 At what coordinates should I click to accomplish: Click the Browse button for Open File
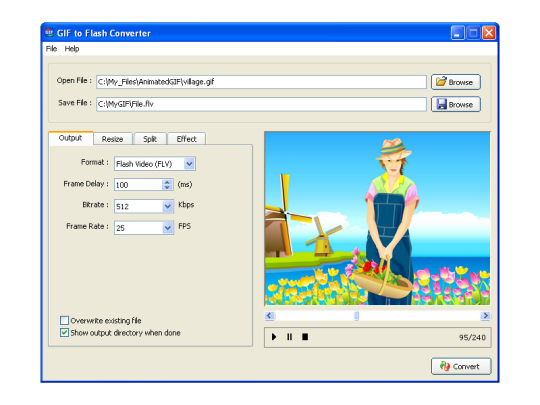pos(456,82)
